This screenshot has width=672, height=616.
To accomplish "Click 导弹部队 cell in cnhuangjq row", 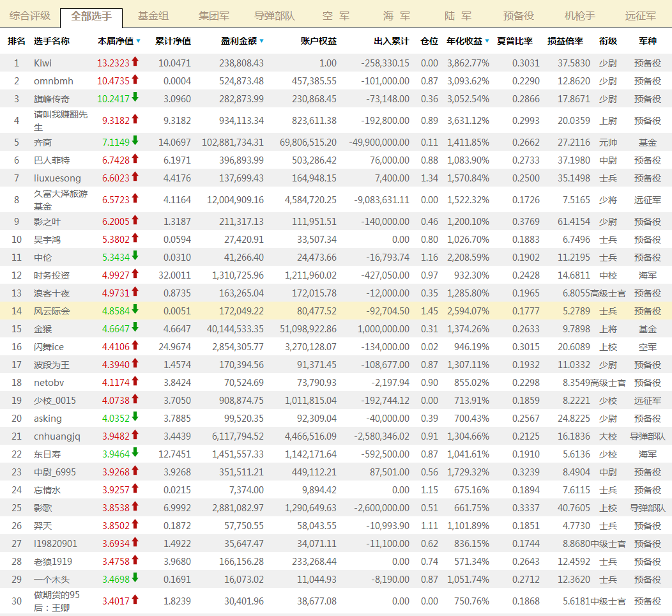I will coord(648,436).
